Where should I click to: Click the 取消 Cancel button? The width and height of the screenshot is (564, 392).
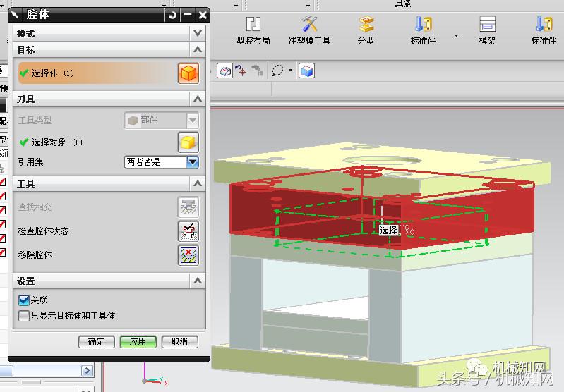[179, 342]
